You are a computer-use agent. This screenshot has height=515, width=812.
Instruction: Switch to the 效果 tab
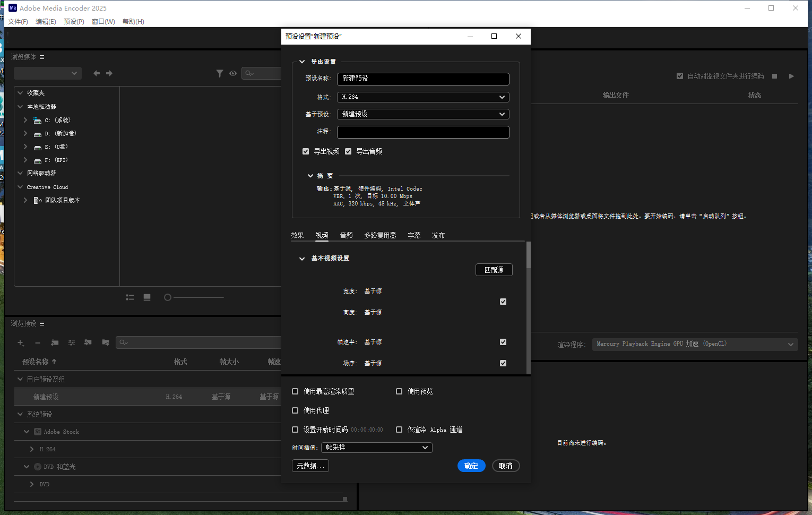tap(297, 235)
